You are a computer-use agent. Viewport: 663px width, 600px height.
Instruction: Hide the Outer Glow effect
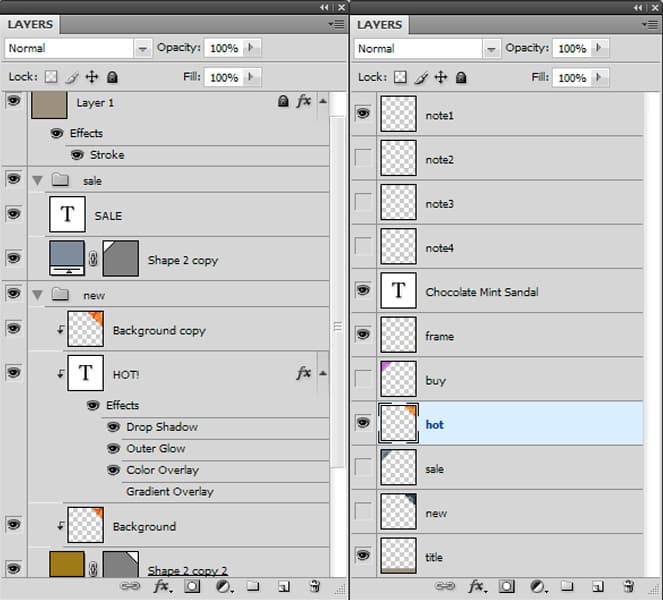113,448
